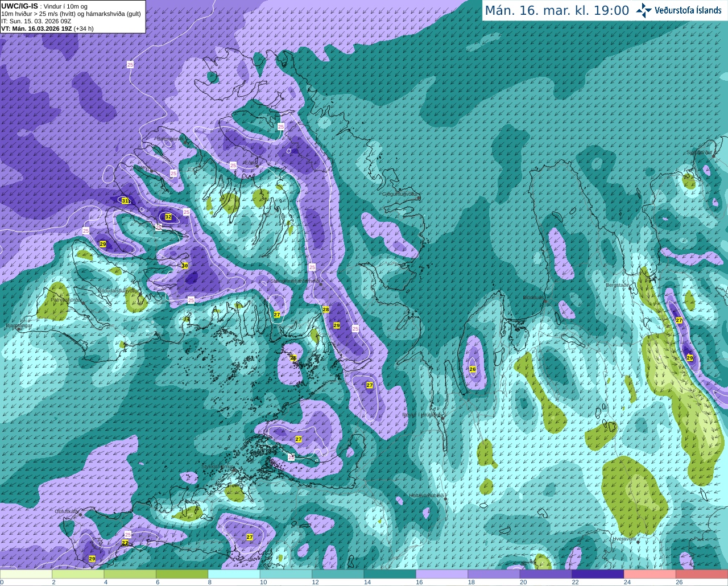Click the Reykir í Hrútafirði station label
The width and height of the screenshot is (728, 586).
point(422,415)
